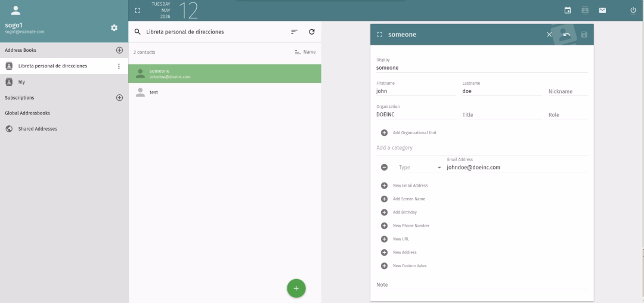This screenshot has height=303, width=644.
Task: Open the Address Book module icon
Action: [585, 10]
